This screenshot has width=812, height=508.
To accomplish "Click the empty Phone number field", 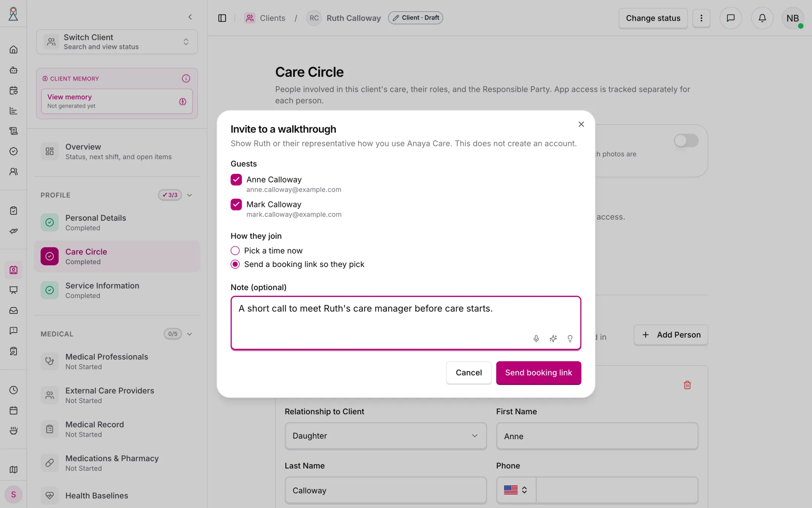I will 617,490.
